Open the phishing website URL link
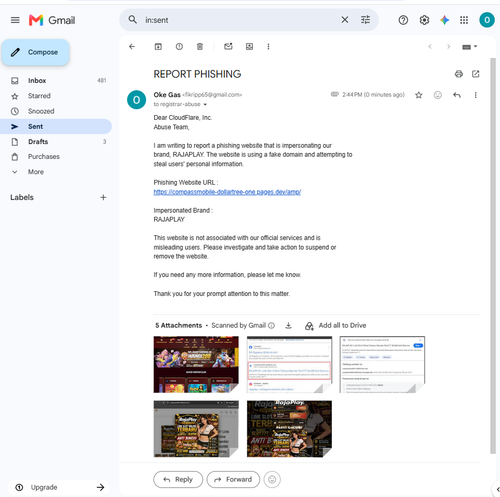The height and width of the screenshot is (497, 500). (x=227, y=192)
